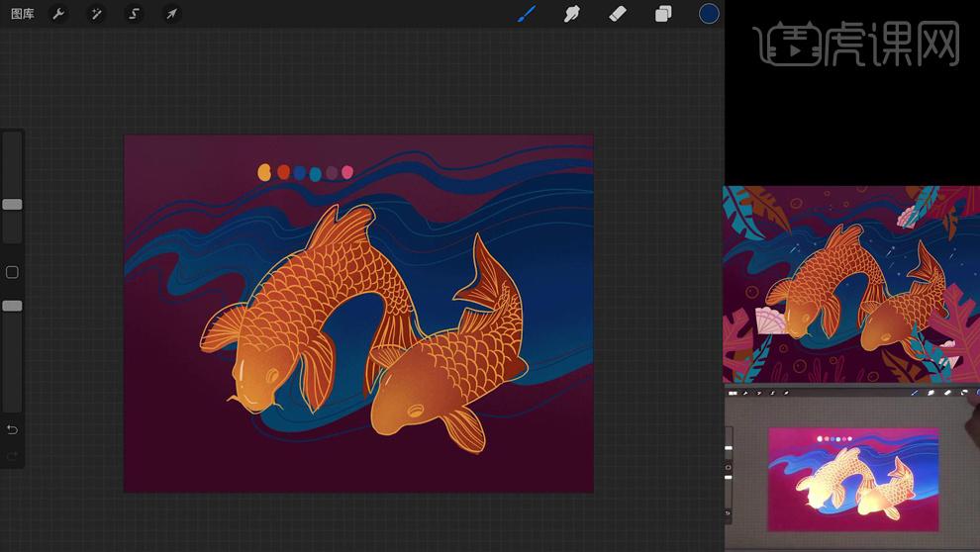Tap the square modify button in sidebar
This screenshot has height=552, width=980.
click(12, 272)
